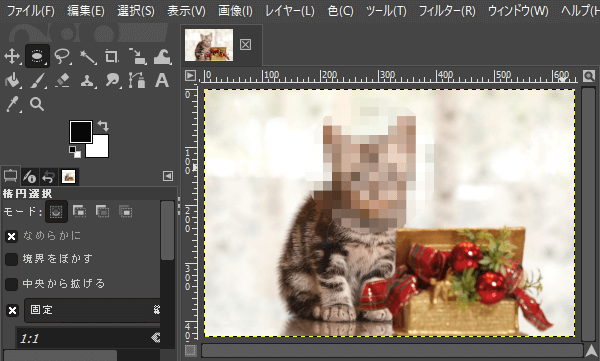Select the cat image tab thumbnail
Image resolution: width=600 pixels, height=361 pixels.
click(x=209, y=45)
